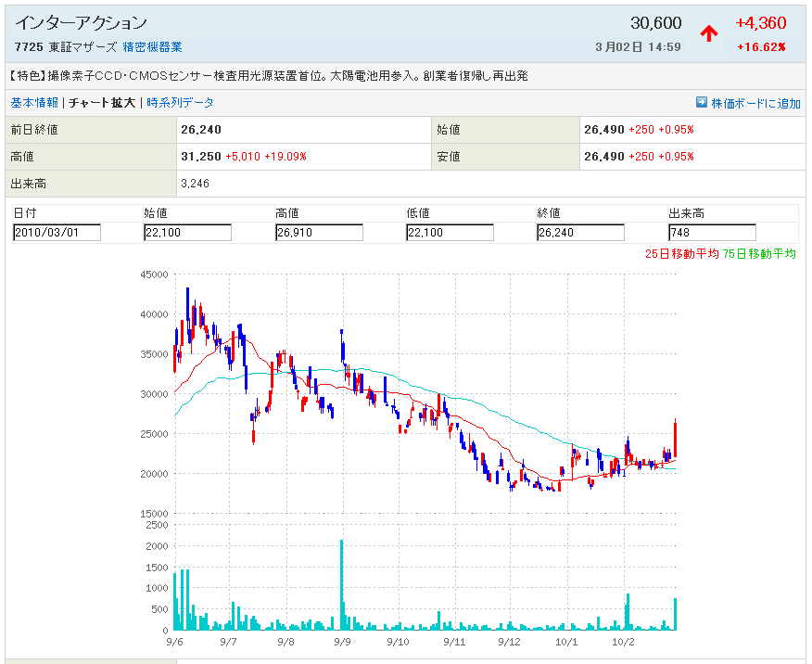Click the 日付 input field showing 2010/03/01
812x664 pixels.
pyautogui.click(x=57, y=233)
